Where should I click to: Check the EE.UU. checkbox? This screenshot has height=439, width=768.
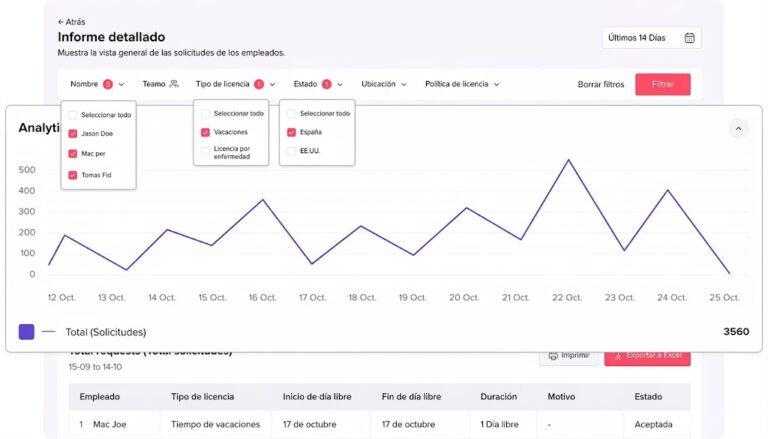[x=291, y=151]
